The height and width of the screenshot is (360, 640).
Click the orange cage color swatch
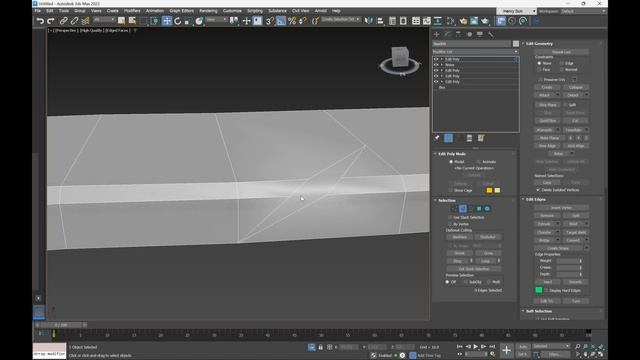[x=489, y=191]
